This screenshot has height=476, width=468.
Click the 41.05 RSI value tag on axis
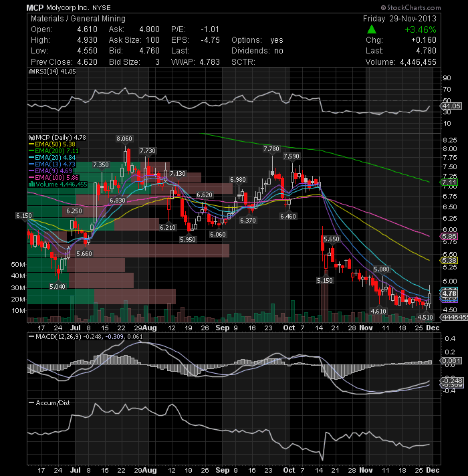point(451,106)
